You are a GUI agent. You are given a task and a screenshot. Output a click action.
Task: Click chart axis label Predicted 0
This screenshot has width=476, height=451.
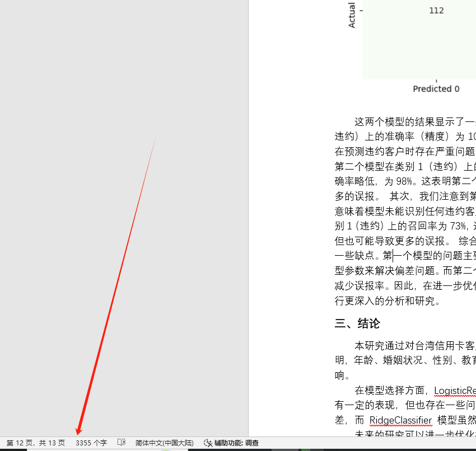point(436,89)
